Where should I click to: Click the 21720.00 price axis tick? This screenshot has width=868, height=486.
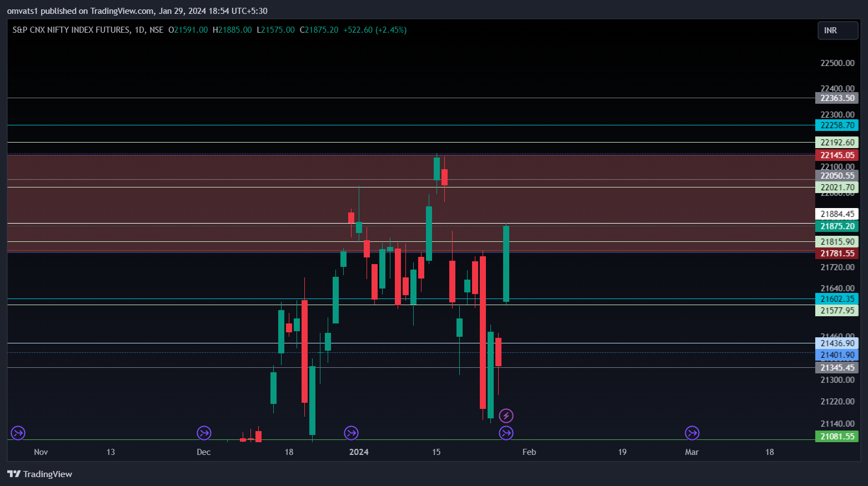click(837, 267)
